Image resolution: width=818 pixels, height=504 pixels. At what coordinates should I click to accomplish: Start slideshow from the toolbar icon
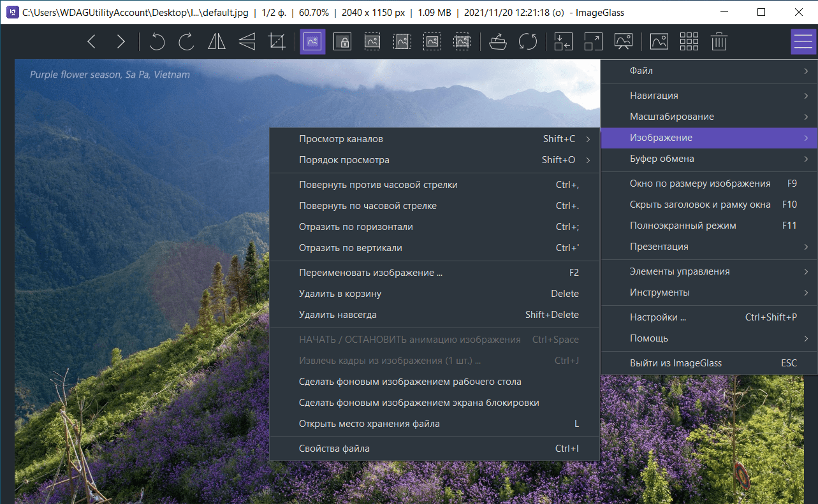tap(624, 42)
